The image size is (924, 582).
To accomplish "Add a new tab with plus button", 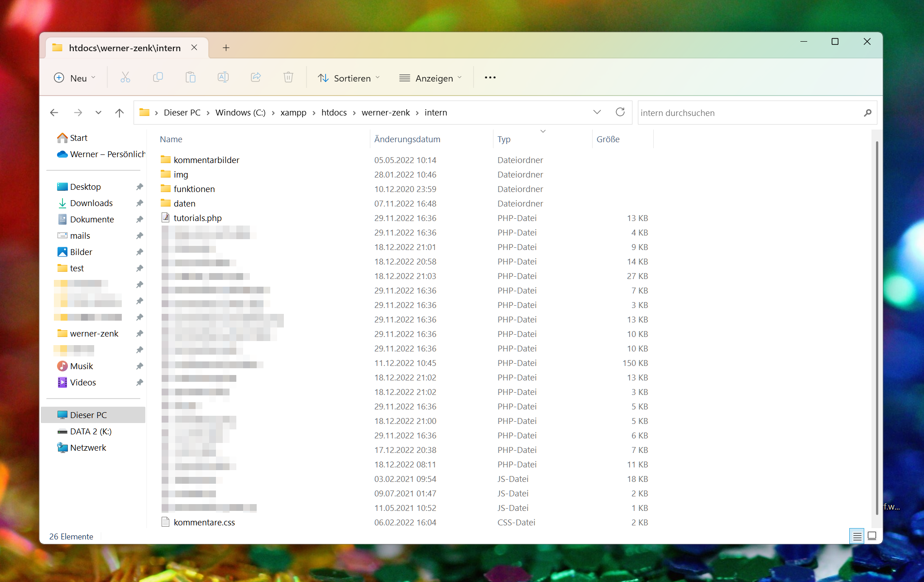I will click(226, 48).
